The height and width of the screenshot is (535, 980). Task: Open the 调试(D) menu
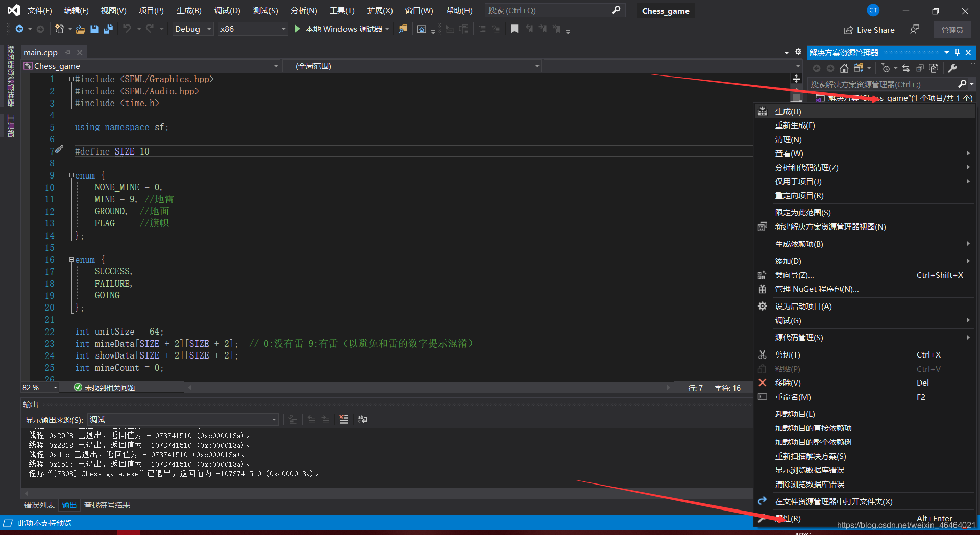click(x=227, y=10)
